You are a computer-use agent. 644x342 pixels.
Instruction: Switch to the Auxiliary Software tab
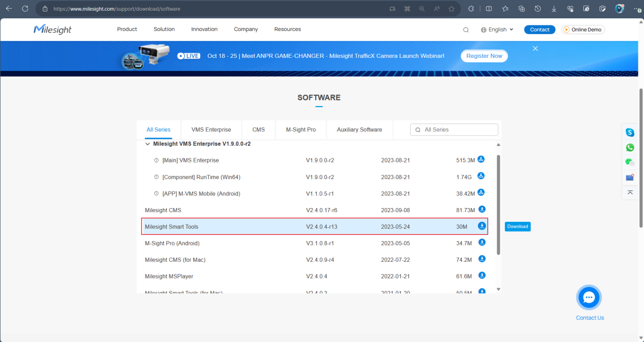click(359, 129)
